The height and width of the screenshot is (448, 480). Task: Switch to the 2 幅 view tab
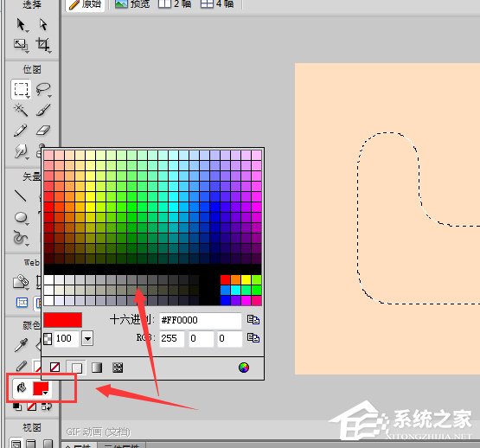175,3
